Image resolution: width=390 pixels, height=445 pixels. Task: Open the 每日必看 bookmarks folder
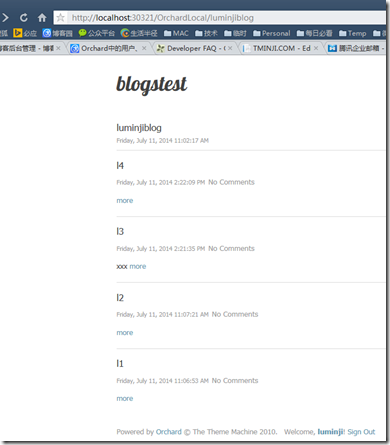314,33
